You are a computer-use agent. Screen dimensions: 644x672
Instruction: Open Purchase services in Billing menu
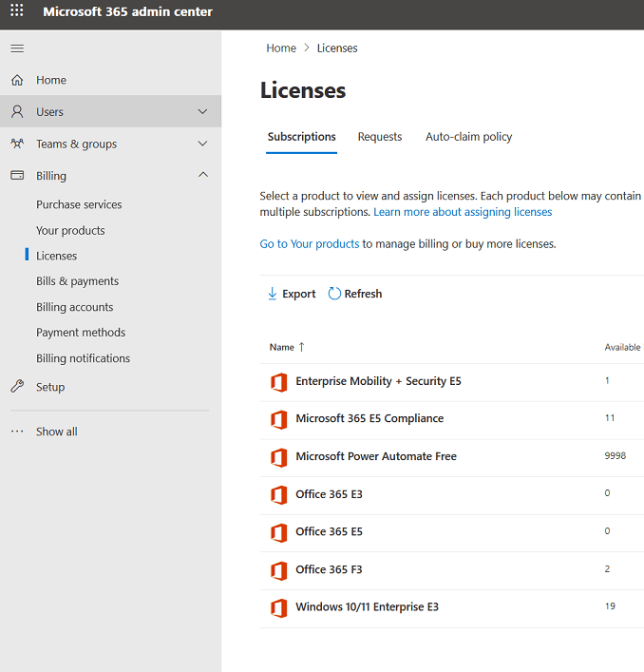79,204
